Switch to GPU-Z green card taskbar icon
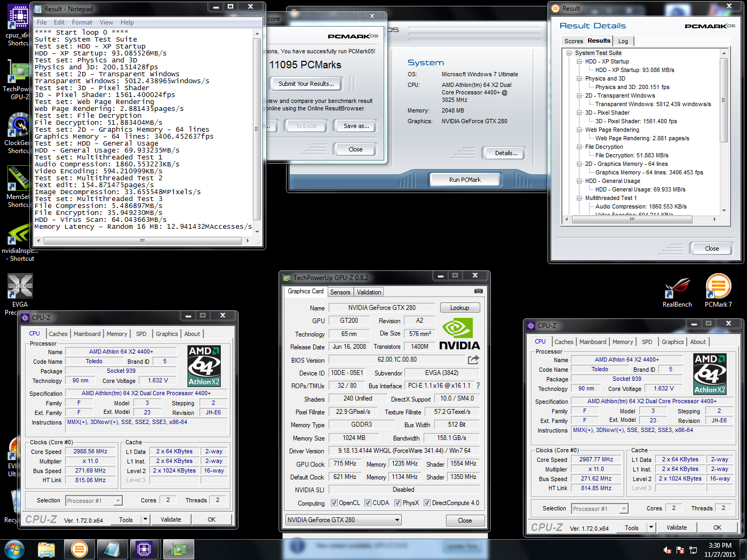Viewport: 747px width, 560px height. pos(178,549)
